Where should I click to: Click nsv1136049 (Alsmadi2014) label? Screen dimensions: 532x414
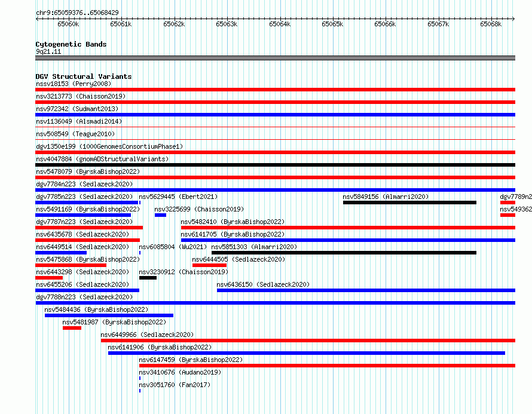79,121
